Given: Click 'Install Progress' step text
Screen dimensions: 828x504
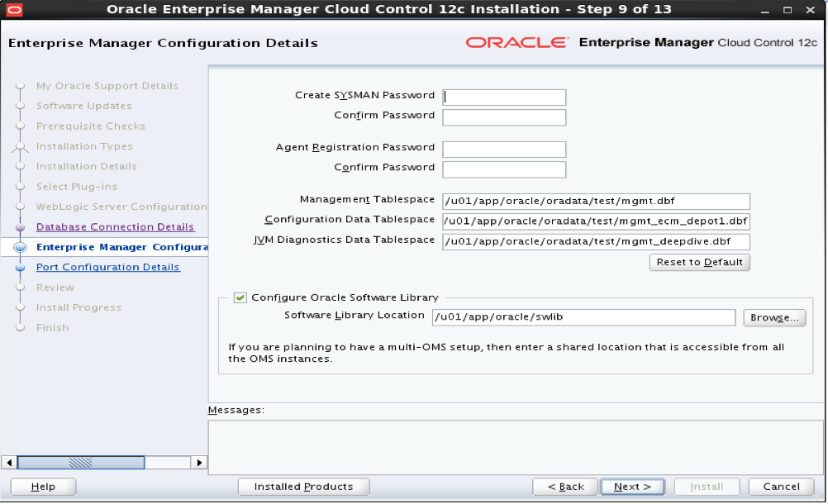Looking at the screenshot, I should pyautogui.click(x=79, y=307).
